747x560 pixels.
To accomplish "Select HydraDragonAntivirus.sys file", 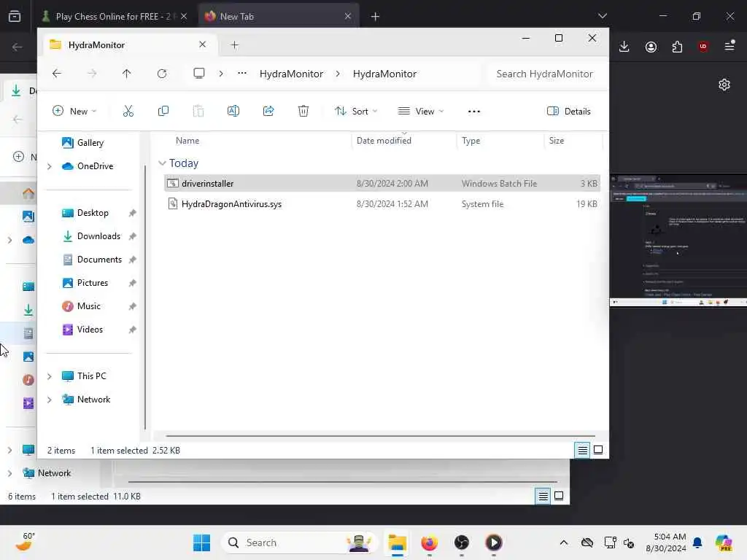I will coord(382,204).
